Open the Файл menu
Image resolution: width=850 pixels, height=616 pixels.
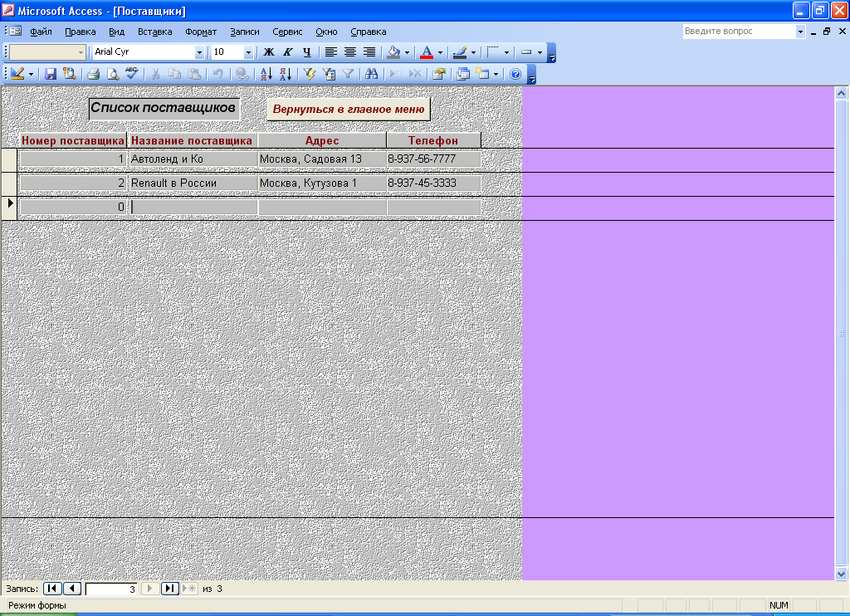tap(42, 32)
